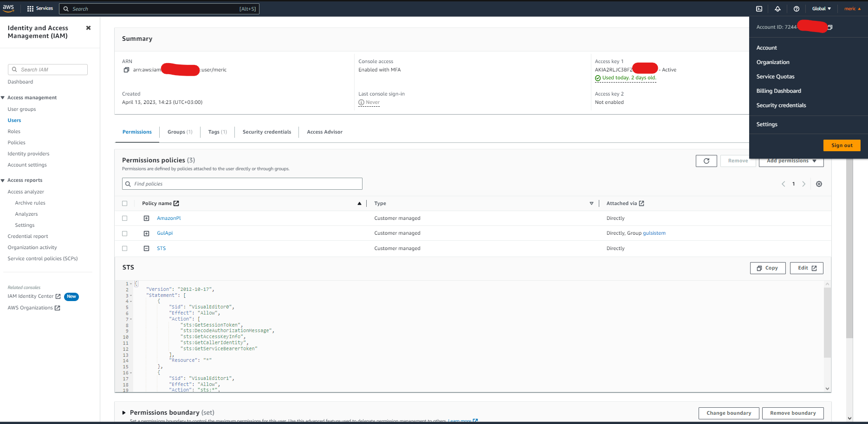Copy the user ARN using the copy icon
Image resolution: width=868 pixels, height=424 pixels.
click(x=126, y=70)
